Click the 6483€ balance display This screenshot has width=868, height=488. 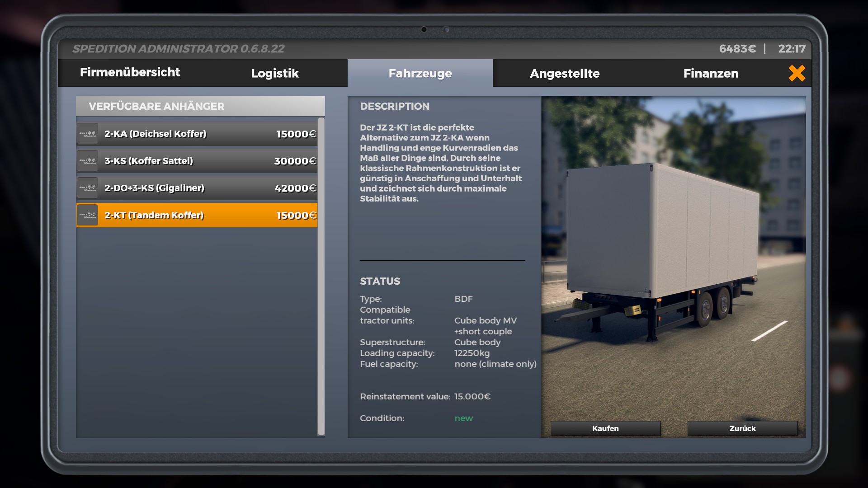(737, 49)
